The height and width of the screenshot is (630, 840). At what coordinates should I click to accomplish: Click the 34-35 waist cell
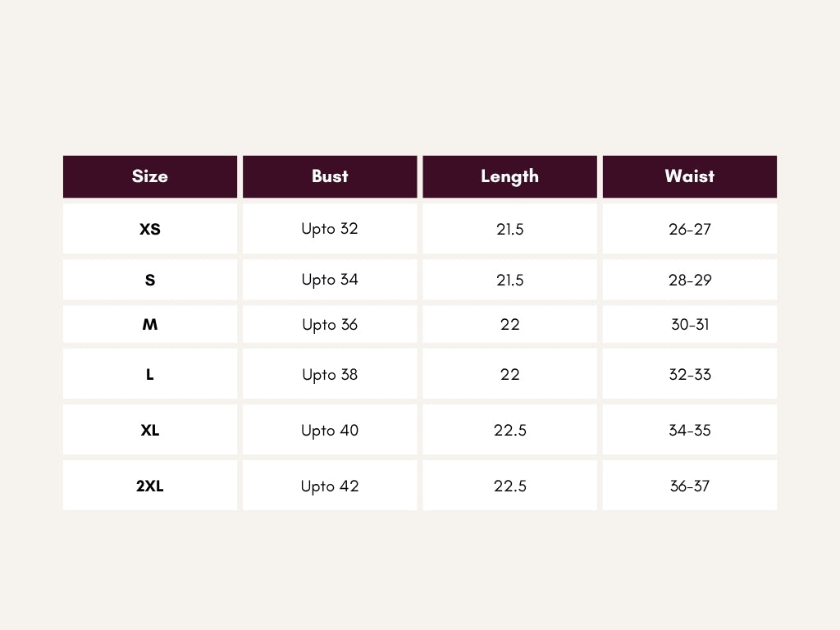coord(689,430)
